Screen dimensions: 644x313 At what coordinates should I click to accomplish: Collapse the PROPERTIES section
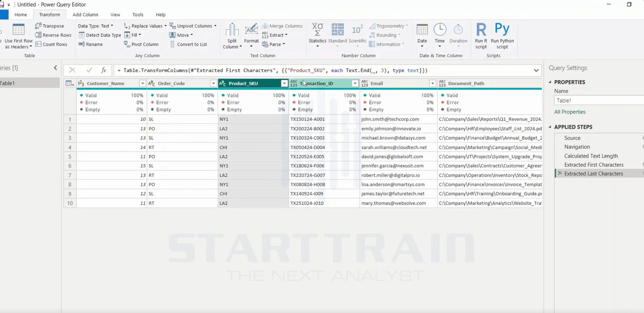coord(550,82)
